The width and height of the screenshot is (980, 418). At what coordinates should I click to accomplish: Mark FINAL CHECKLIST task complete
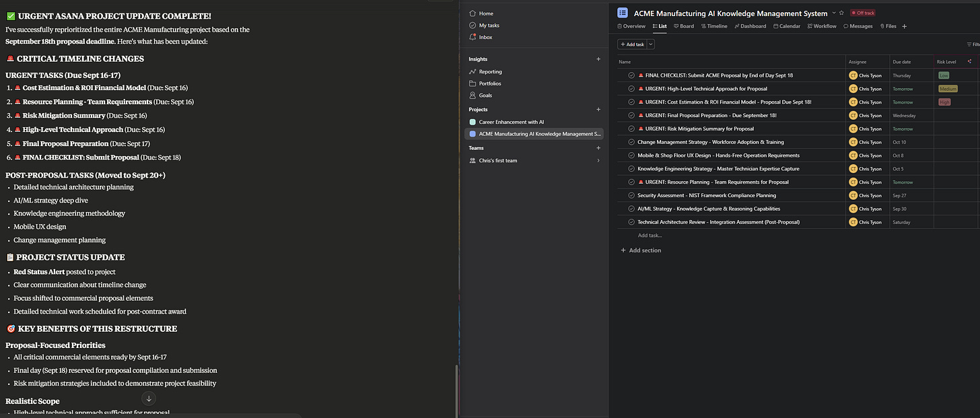[x=631, y=75]
